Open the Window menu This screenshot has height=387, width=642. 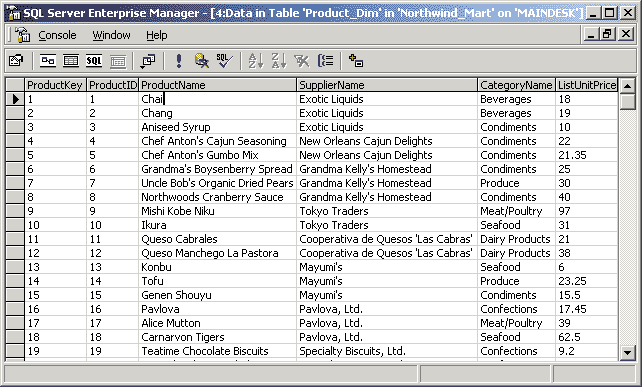click(x=111, y=35)
